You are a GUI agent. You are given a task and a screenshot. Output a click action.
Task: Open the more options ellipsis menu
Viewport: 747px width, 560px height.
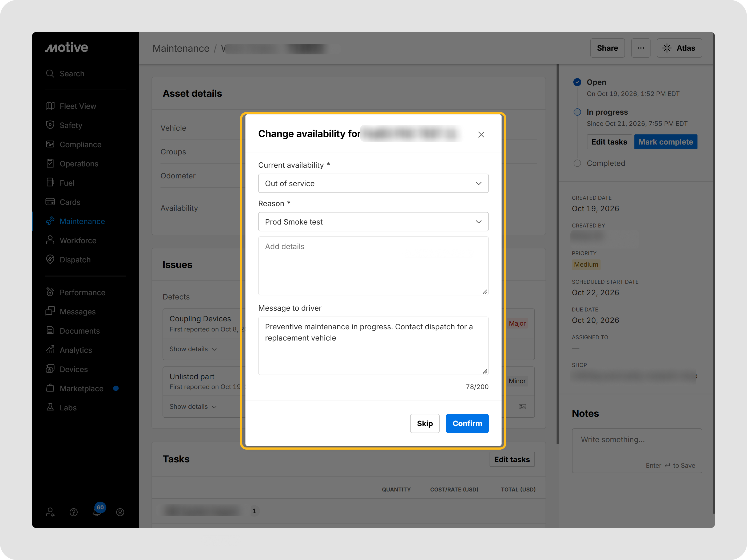[x=641, y=48]
